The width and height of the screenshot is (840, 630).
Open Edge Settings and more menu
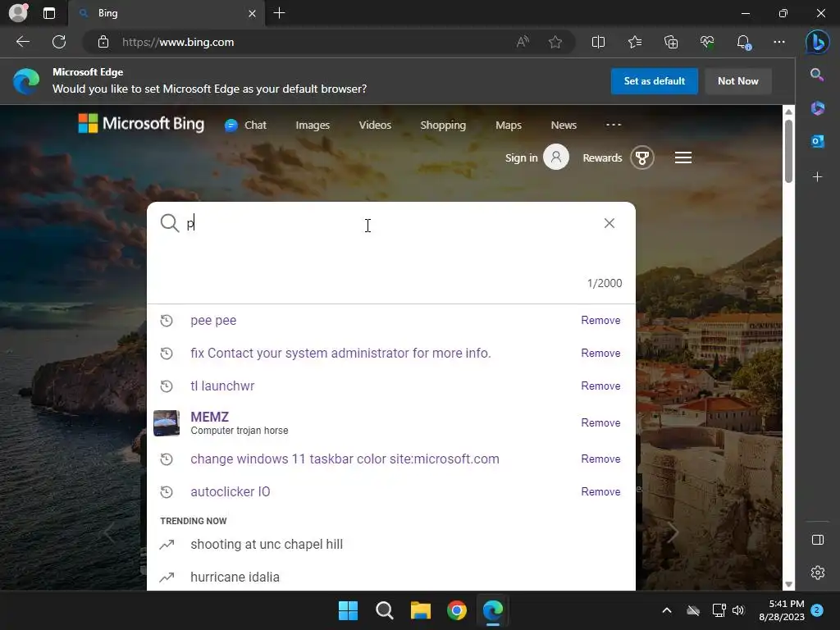point(779,42)
